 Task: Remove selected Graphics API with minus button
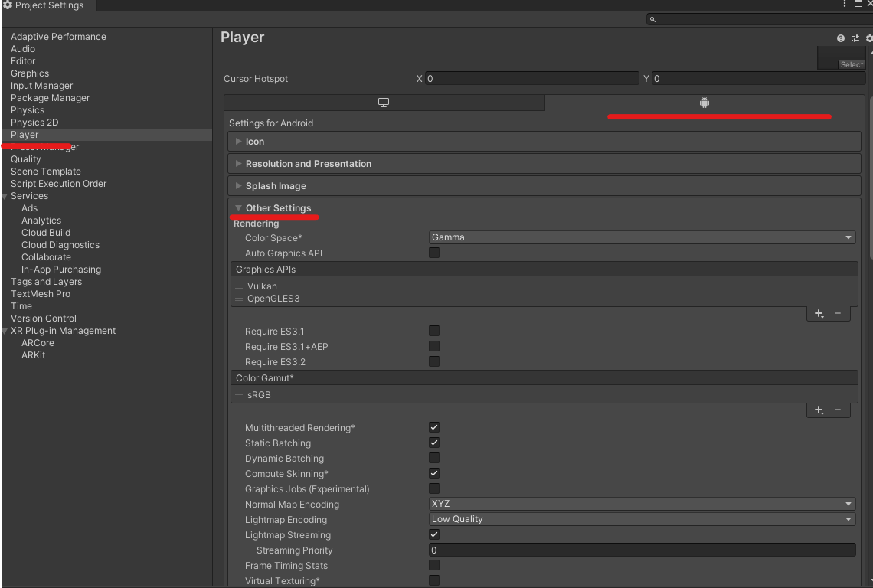[x=837, y=313]
